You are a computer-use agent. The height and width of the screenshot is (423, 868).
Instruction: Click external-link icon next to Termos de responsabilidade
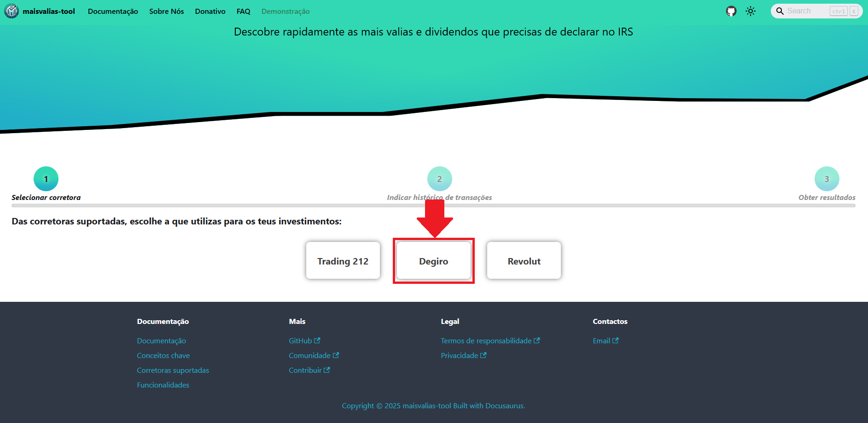[x=536, y=341]
